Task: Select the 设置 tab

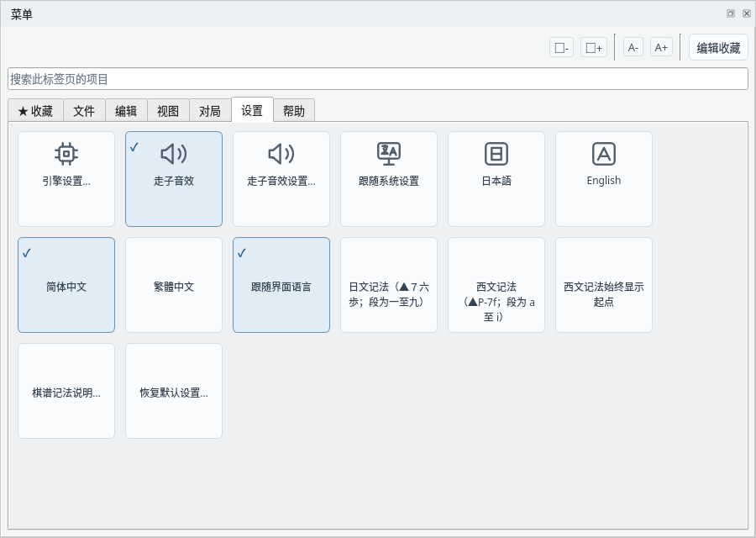Action: 252,110
